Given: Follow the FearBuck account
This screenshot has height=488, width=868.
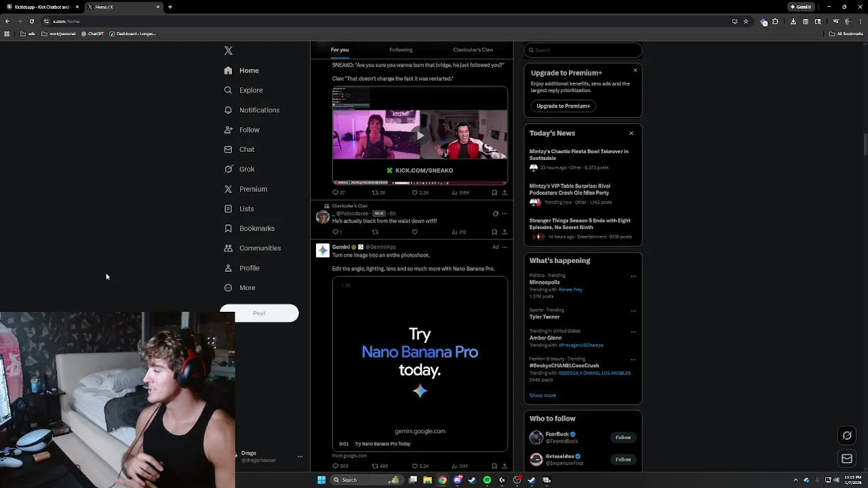Looking at the screenshot, I should point(623,437).
